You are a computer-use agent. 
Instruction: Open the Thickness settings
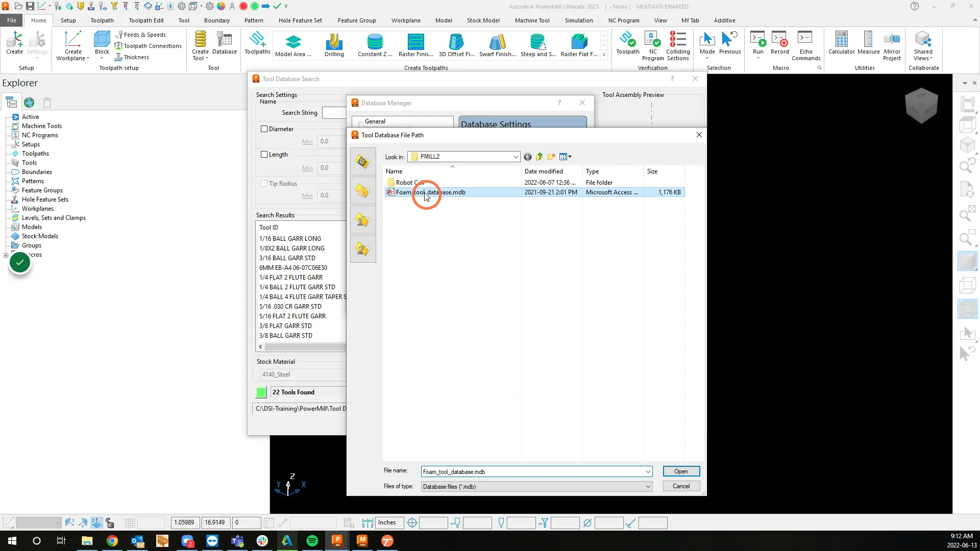(x=132, y=57)
